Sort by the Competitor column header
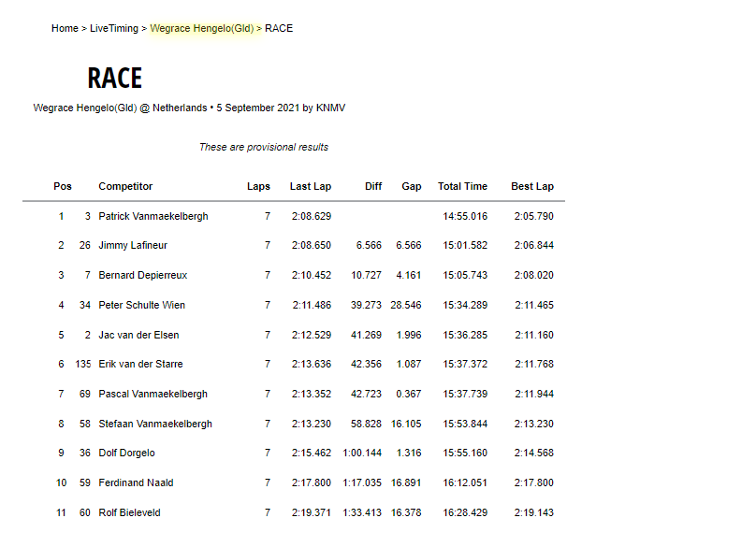The image size is (756, 547). pyautogui.click(x=125, y=186)
